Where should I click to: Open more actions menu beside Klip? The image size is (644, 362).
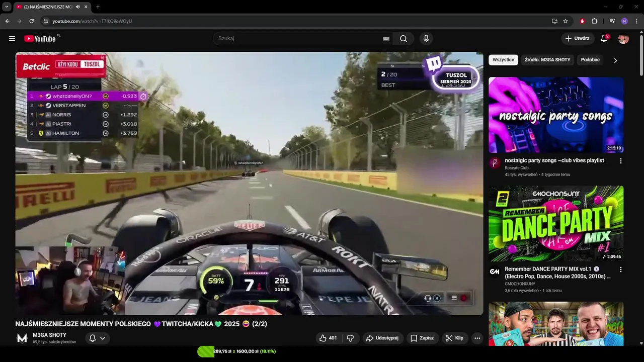[x=477, y=338]
